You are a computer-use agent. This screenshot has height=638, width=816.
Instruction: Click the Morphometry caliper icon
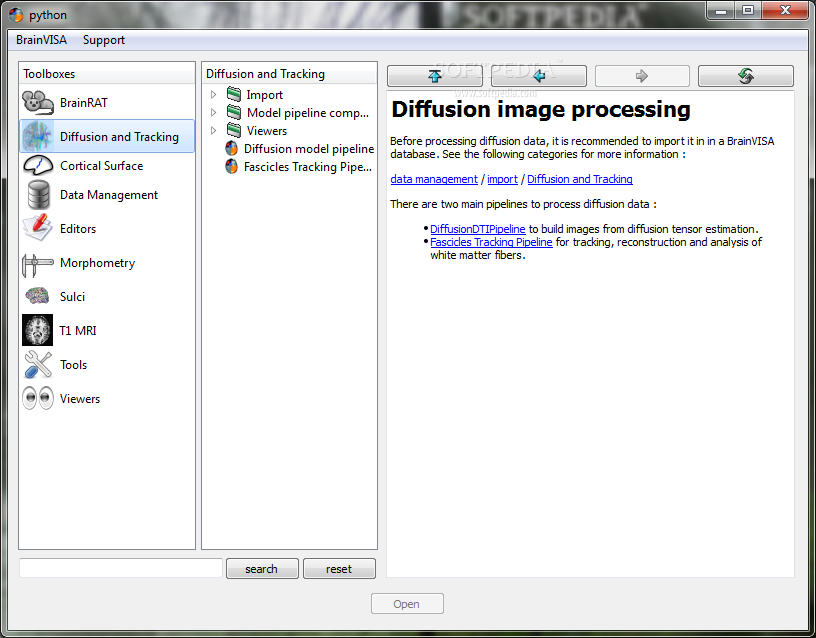point(37,264)
